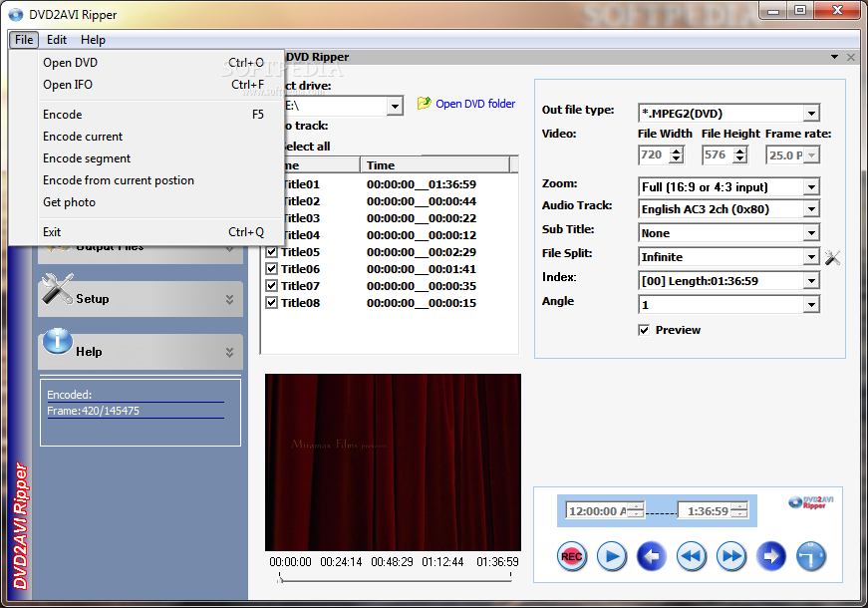Screen dimensions: 868x608
Task: Toggle the Preview checkbox
Action: tap(644, 330)
